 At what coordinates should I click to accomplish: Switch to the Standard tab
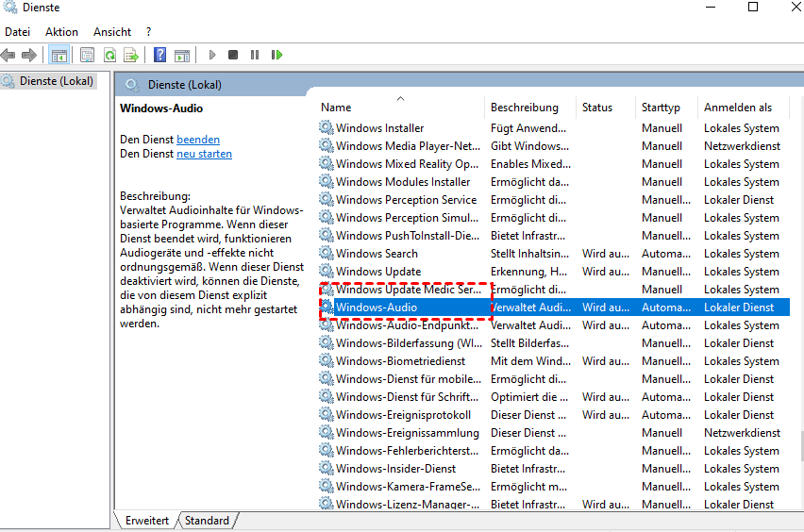[x=207, y=521]
